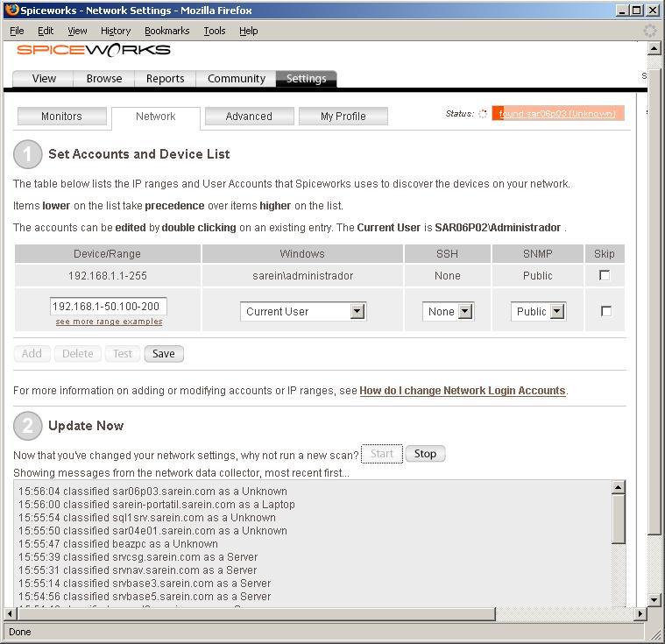Click the Save button
The height and width of the screenshot is (644, 665).
point(164,354)
